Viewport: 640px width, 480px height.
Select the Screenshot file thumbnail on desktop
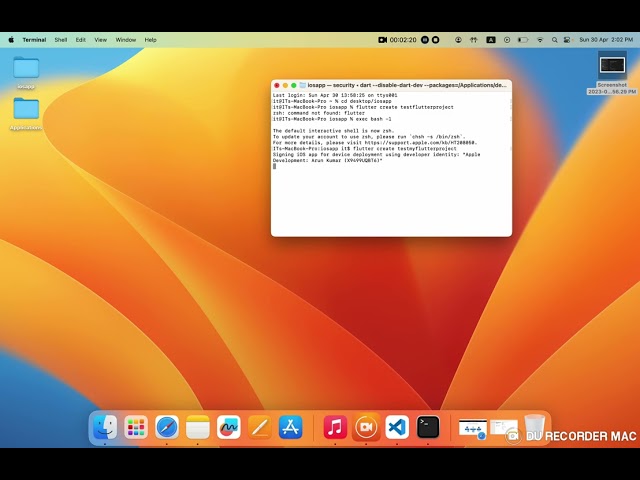point(612,66)
